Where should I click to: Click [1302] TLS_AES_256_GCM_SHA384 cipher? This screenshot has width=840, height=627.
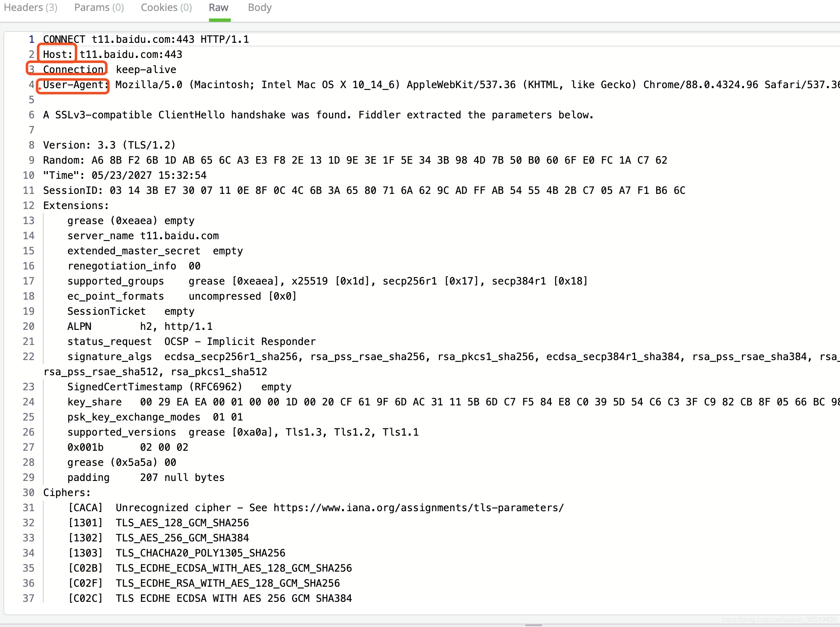pos(158,538)
